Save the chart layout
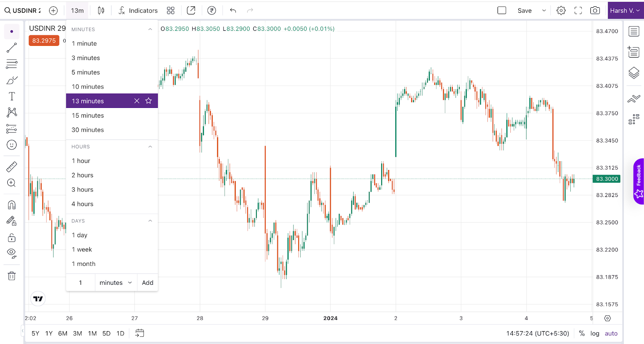The height and width of the screenshot is (344, 644). 524,10
